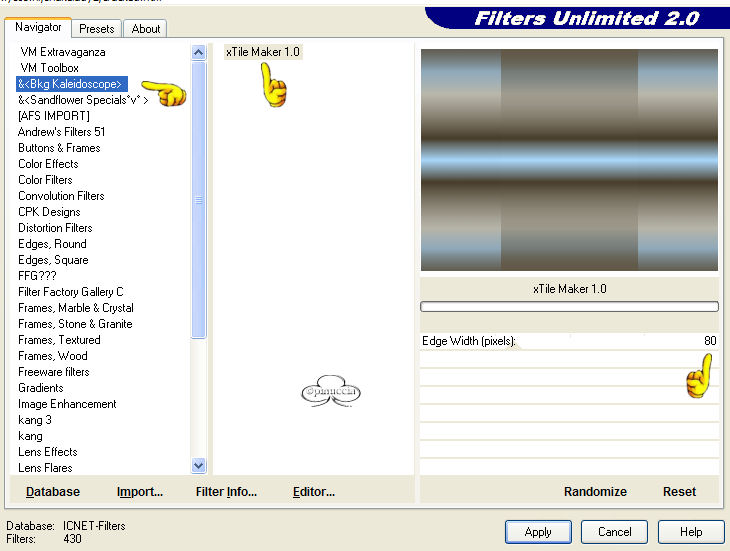Open the Editor... button
Image resolution: width=730 pixels, height=551 pixels.
314,492
